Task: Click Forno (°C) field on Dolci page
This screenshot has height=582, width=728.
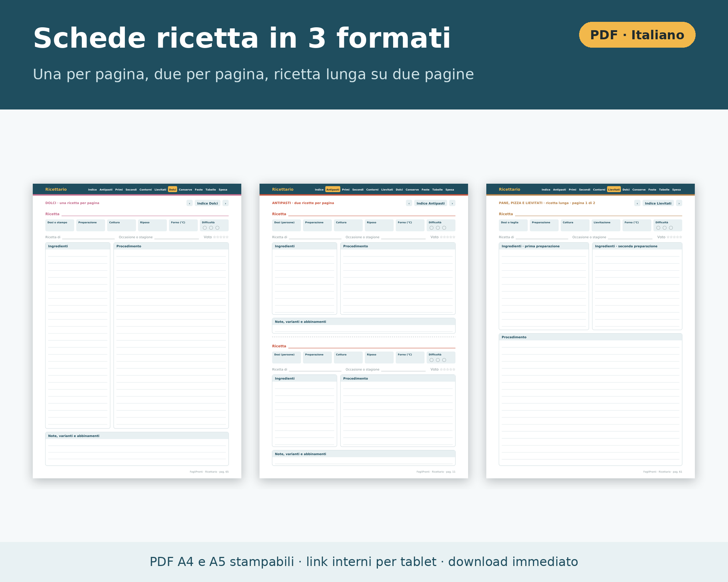Action: click(183, 225)
